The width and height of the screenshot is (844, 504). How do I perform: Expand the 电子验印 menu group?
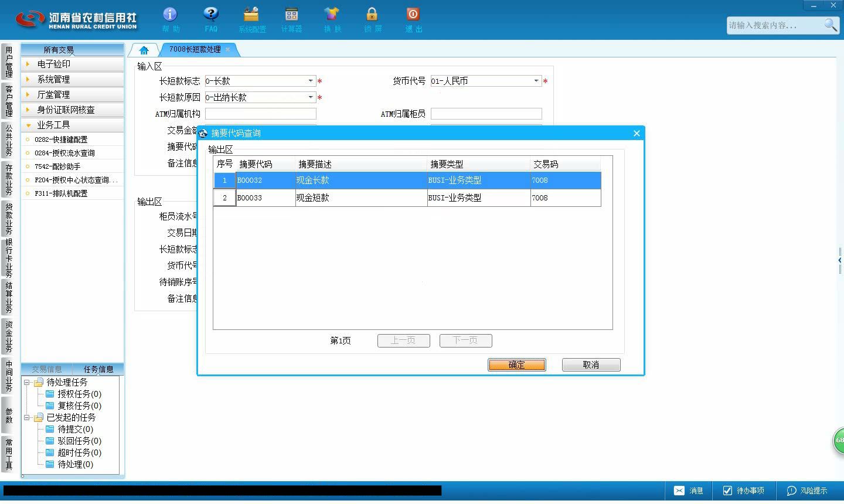point(73,64)
